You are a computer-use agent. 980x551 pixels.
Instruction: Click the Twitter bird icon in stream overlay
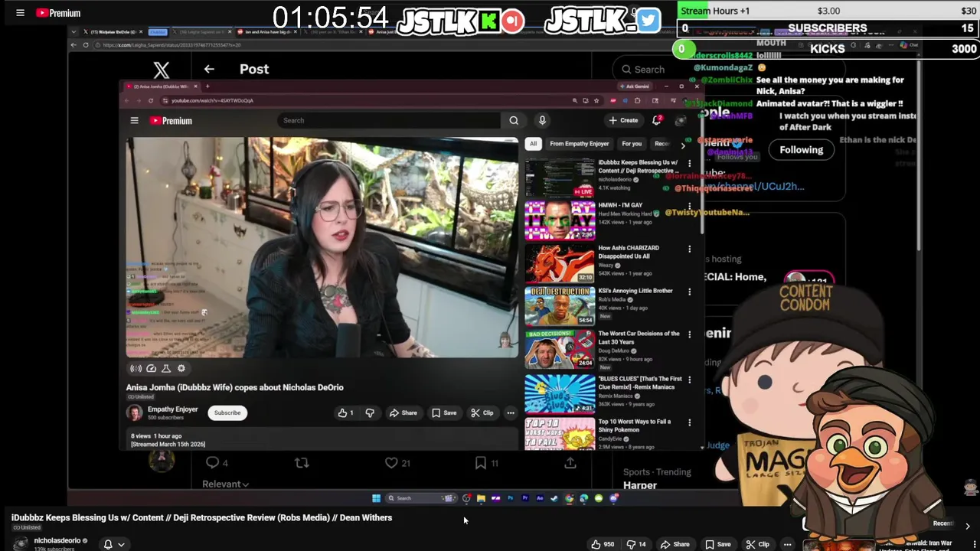[x=648, y=21]
